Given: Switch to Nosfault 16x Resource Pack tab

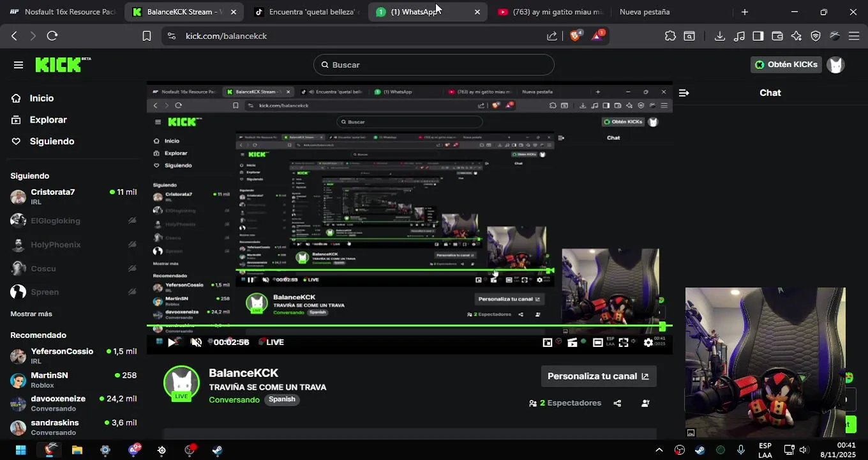Looking at the screenshot, I should (62, 11).
